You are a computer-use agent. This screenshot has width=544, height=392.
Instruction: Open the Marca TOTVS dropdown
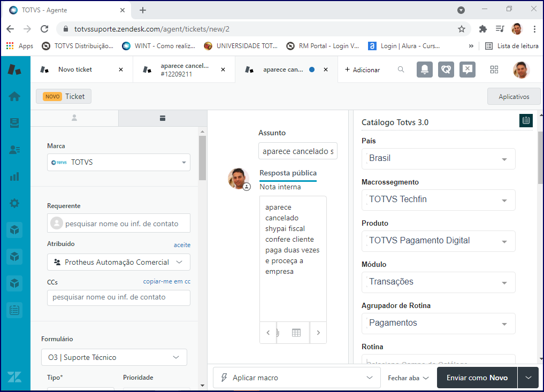coord(119,163)
